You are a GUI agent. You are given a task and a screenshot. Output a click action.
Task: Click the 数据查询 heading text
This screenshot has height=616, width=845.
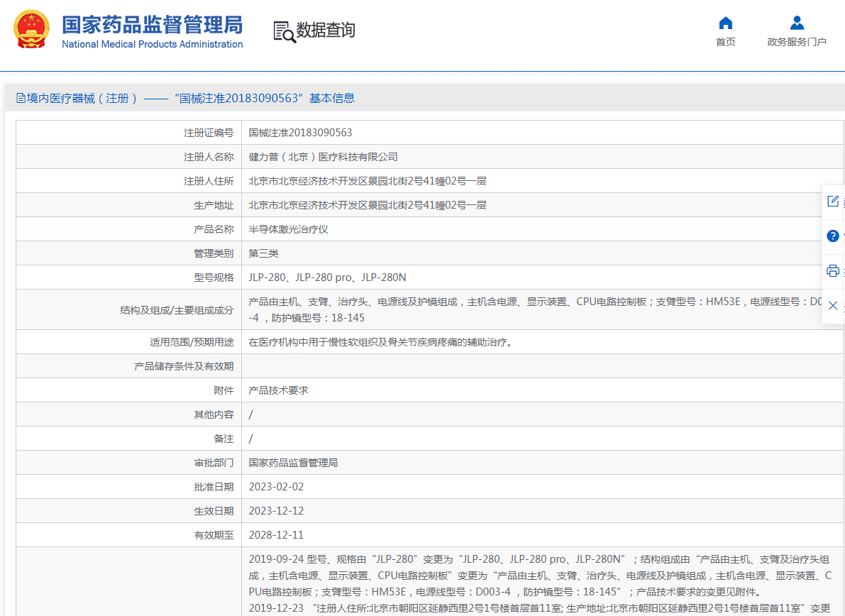pos(326,30)
